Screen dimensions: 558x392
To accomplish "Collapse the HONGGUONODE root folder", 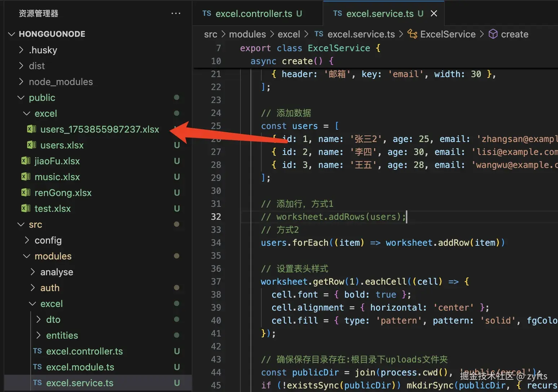I will click(x=12, y=34).
